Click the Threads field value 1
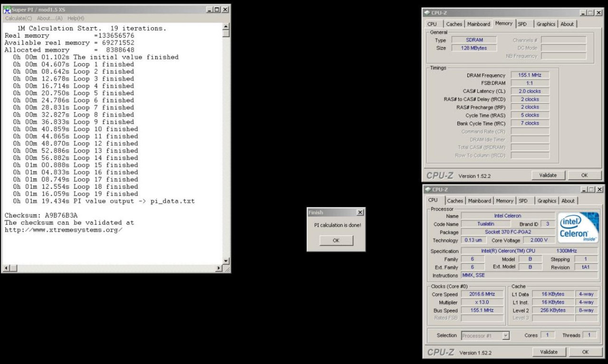This screenshot has height=364, width=608. pos(589,335)
